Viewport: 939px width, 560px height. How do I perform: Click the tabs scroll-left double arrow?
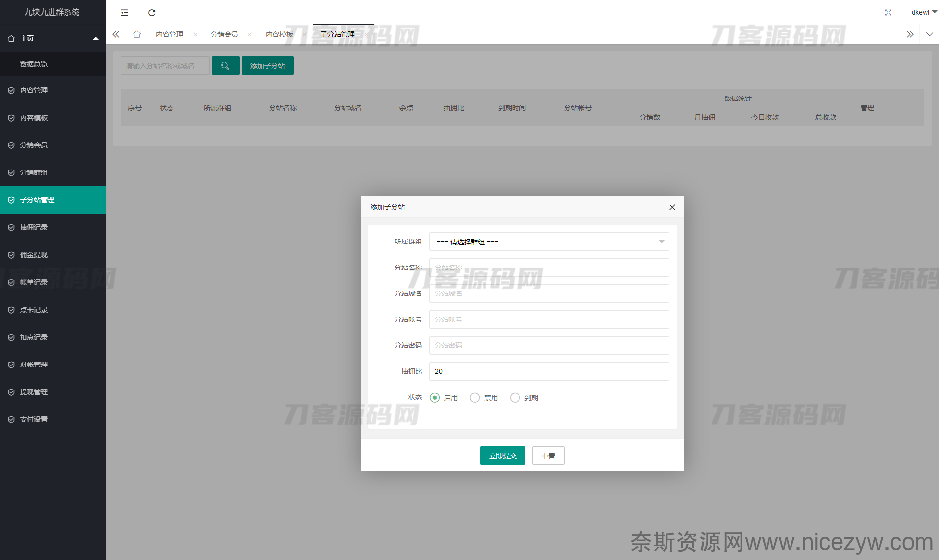click(116, 34)
